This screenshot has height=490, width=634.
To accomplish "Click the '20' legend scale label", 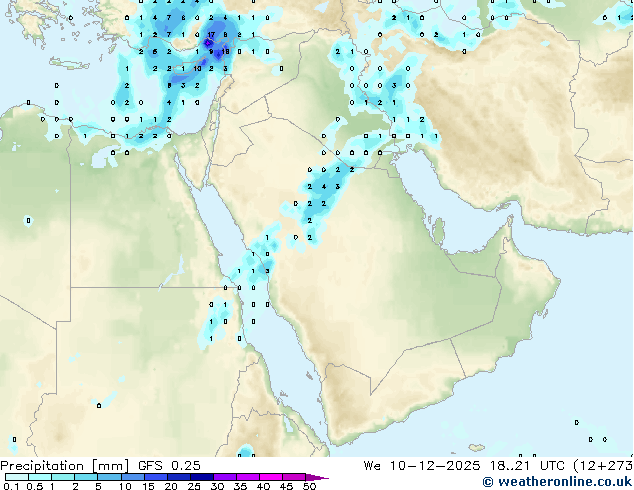I will pos(171,486).
